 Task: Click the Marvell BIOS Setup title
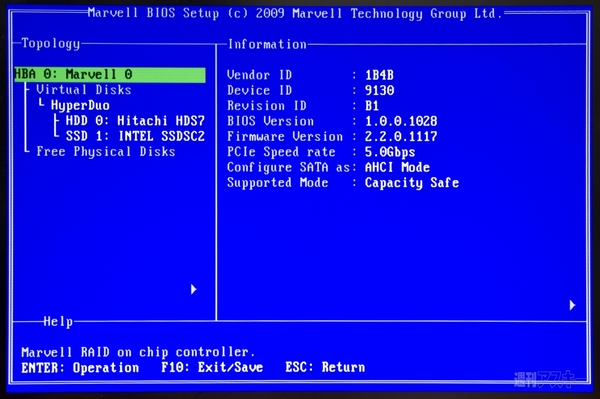point(295,13)
